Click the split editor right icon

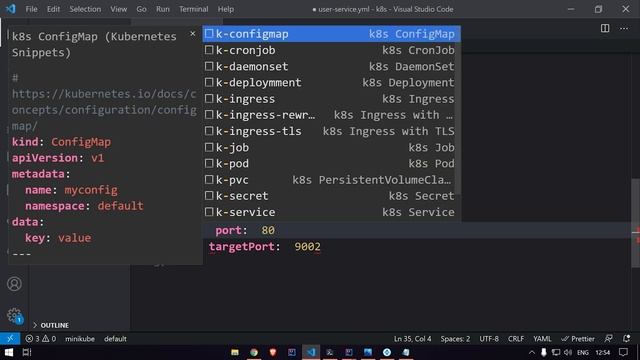tap(605, 28)
